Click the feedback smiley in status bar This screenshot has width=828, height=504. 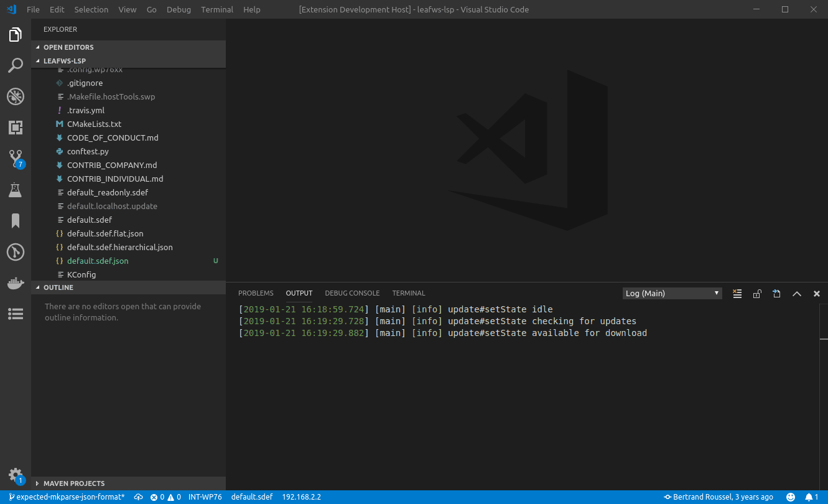[x=791, y=497]
